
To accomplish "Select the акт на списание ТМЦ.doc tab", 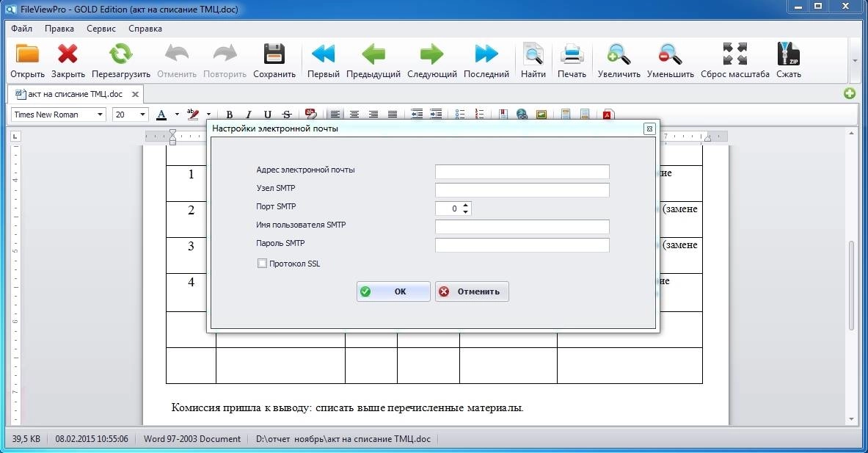I will [76, 94].
